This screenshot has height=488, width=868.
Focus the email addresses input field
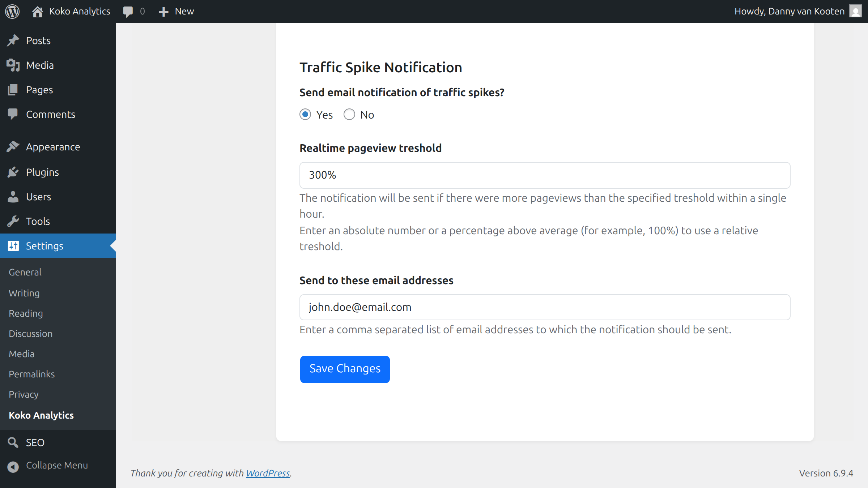[545, 307]
